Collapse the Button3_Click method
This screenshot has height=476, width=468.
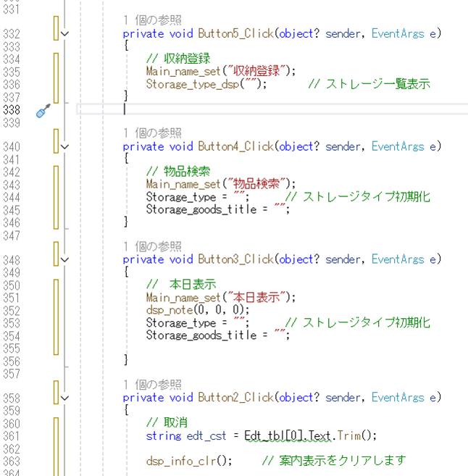[66, 259]
